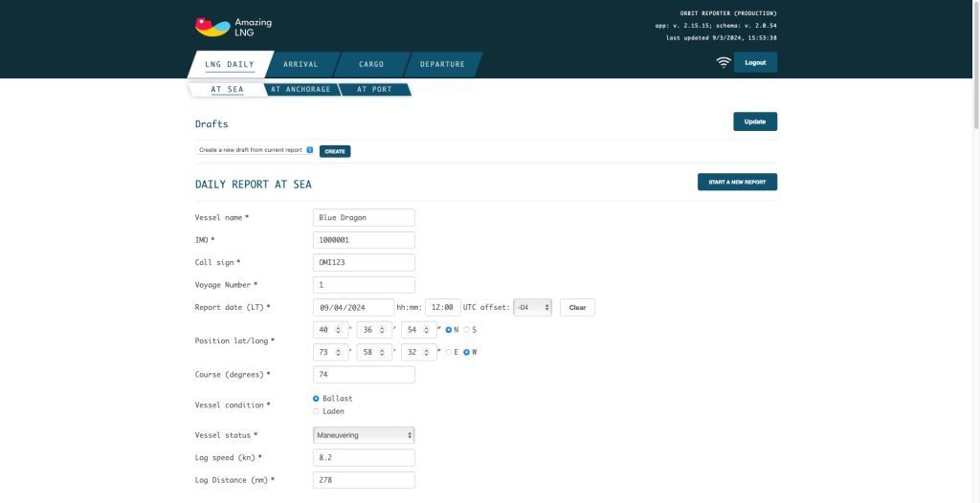Focus the Log speed field
The width and height of the screenshot is (980, 503).
coord(364,457)
